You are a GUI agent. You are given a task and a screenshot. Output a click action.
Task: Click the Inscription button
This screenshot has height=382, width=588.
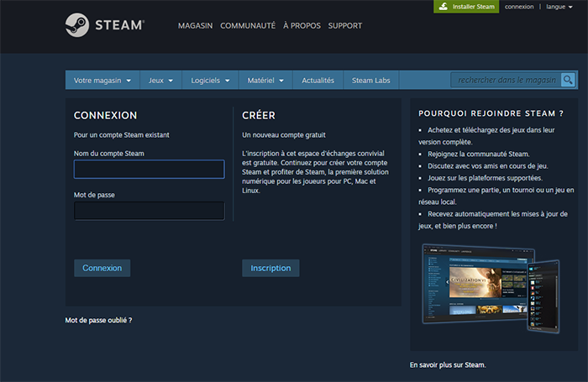[270, 268]
